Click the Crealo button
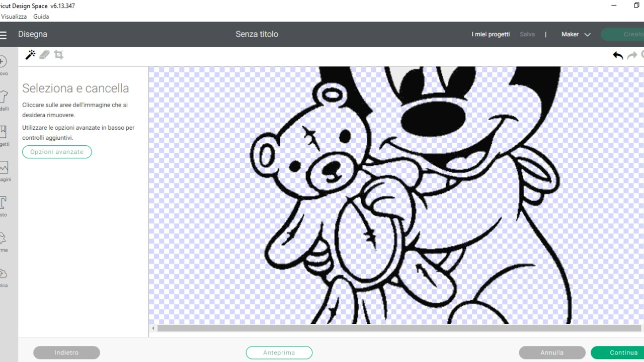 623,34
